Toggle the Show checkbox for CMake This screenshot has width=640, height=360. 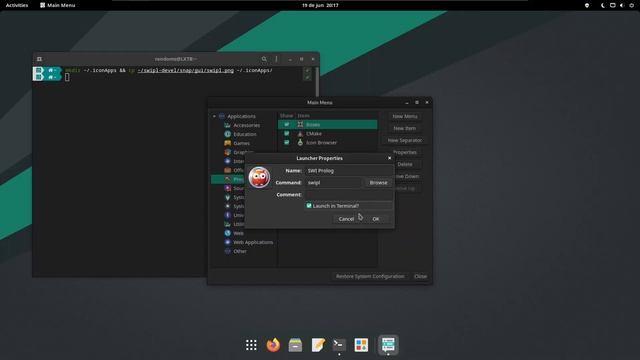[x=287, y=133]
